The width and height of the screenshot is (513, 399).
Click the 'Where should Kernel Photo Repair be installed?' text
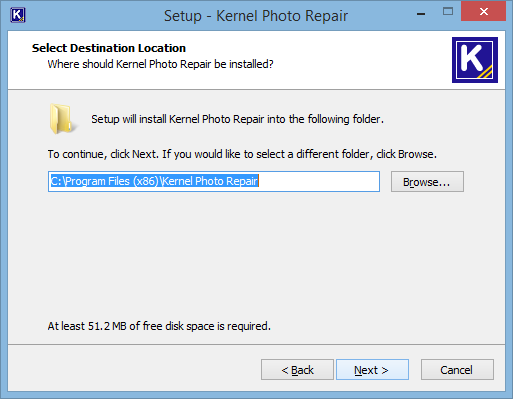[x=160, y=64]
